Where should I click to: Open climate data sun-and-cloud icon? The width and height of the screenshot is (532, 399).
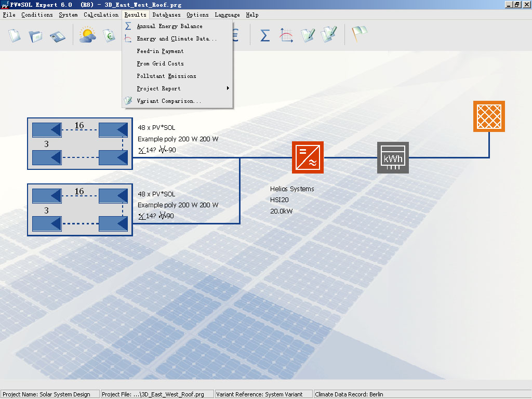tap(87, 35)
